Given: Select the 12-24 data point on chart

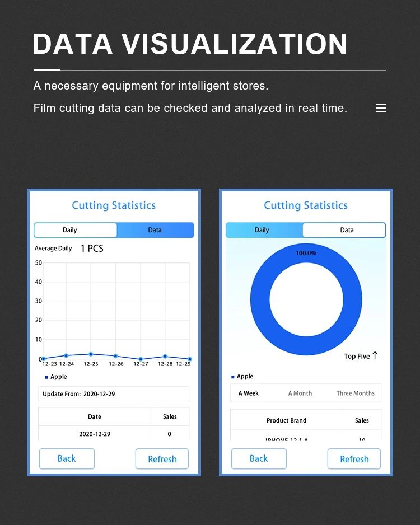Looking at the screenshot, I should click(x=66, y=355).
